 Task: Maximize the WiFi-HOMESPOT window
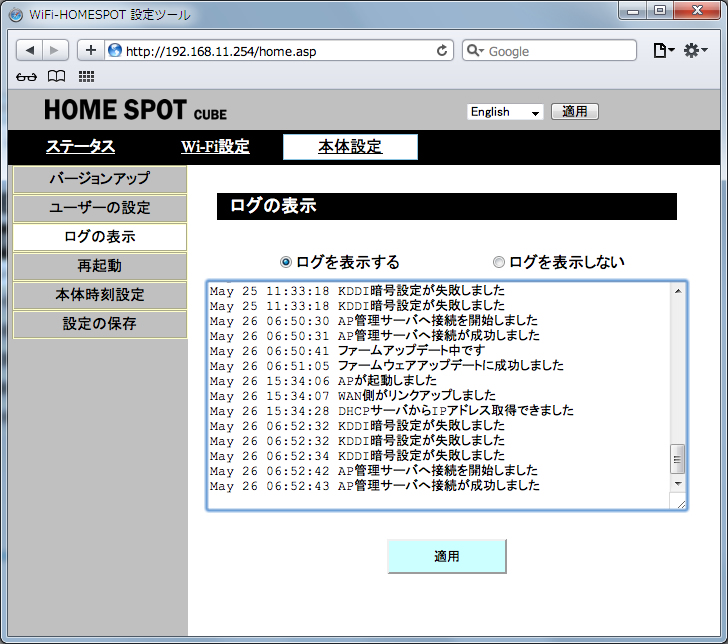click(x=660, y=11)
